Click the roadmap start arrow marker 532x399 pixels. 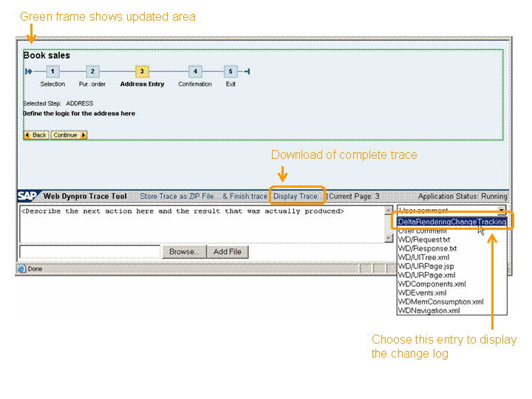click(29, 72)
